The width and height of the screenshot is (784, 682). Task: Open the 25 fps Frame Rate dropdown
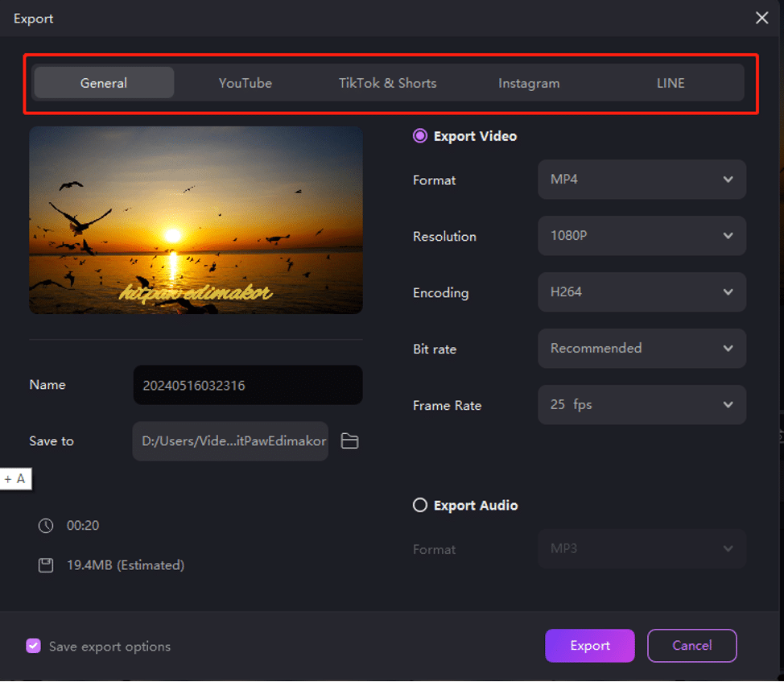[x=642, y=405]
